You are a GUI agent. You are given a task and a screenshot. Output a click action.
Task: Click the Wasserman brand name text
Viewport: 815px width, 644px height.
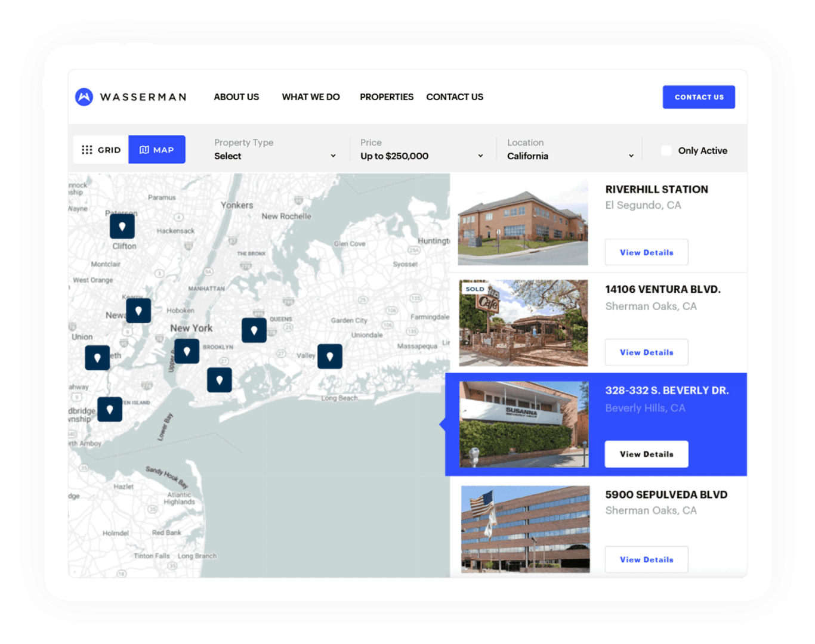[x=143, y=97]
